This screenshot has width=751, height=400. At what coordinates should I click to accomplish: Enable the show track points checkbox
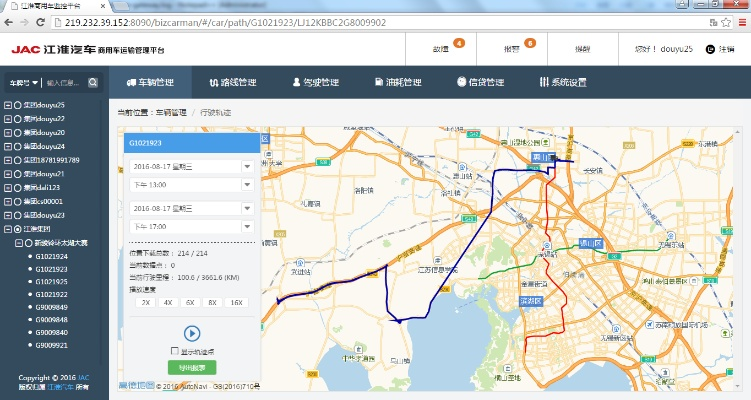[x=175, y=351]
